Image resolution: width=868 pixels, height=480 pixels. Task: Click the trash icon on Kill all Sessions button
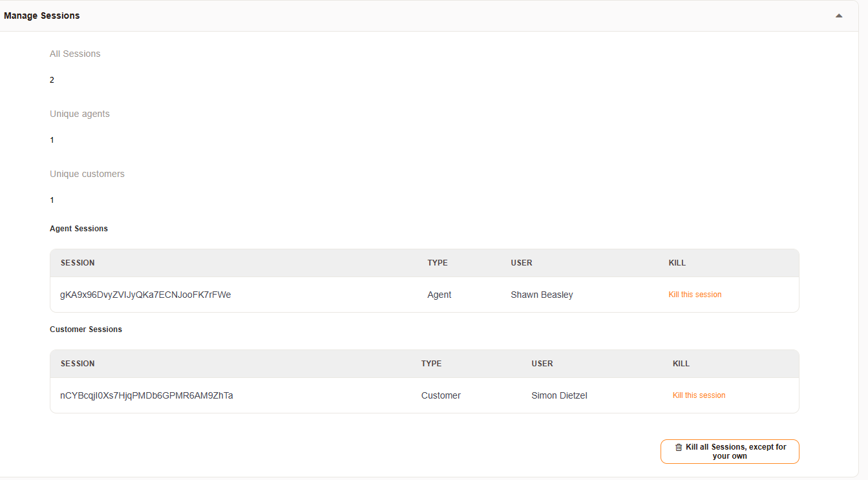(x=678, y=446)
